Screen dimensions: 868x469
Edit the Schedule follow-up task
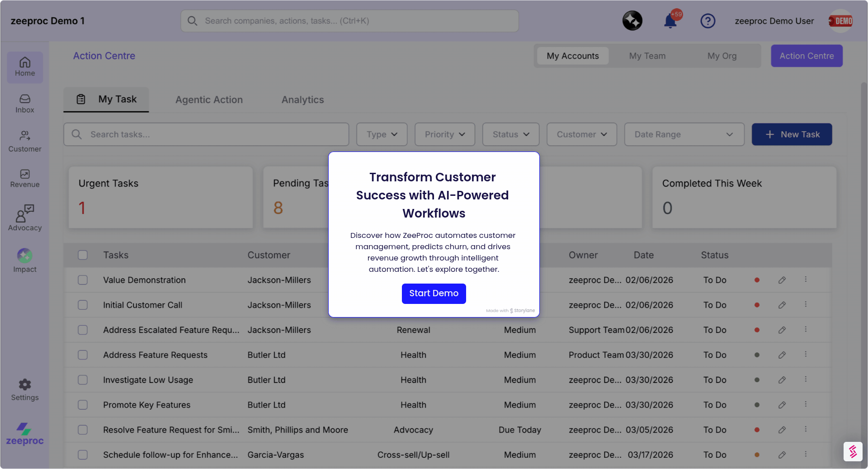[782, 455]
